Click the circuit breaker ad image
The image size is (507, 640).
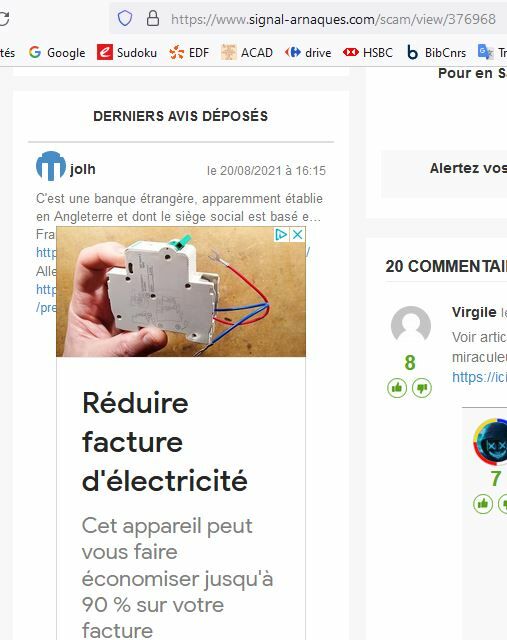click(181, 291)
